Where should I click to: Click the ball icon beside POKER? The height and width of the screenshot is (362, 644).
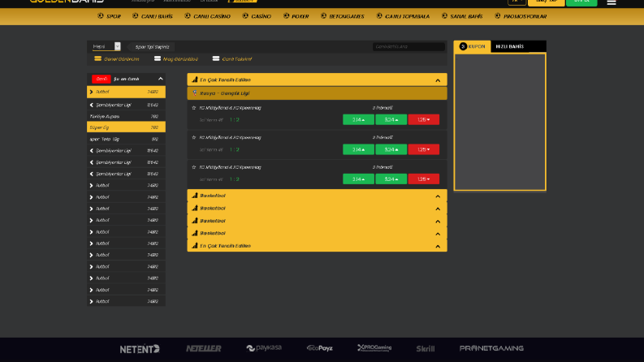(x=287, y=16)
